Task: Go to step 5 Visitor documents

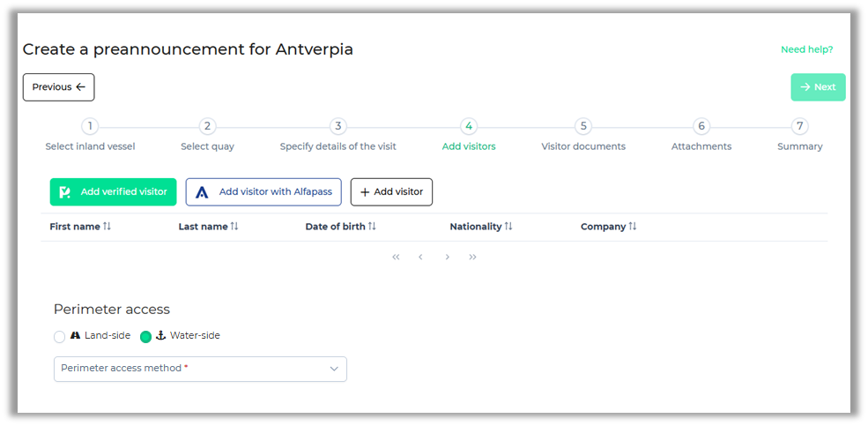Action: click(x=582, y=127)
